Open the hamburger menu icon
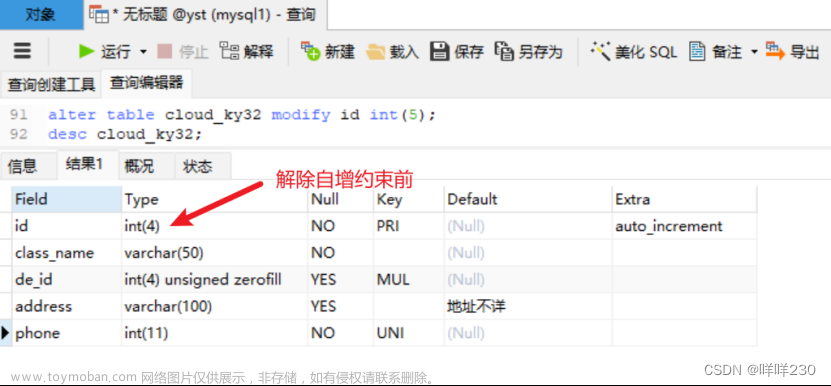Screen dimensions: 831x386 coord(22,51)
